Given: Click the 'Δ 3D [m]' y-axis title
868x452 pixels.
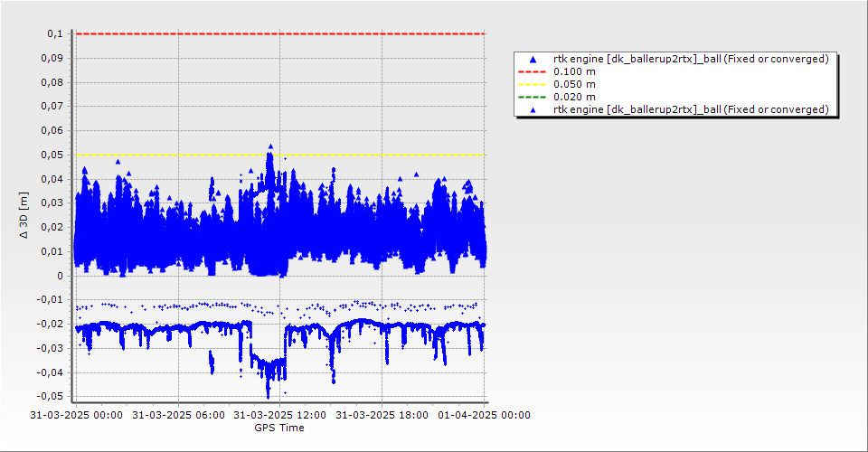Looking at the screenshot, I should pyautogui.click(x=24, y=215).
